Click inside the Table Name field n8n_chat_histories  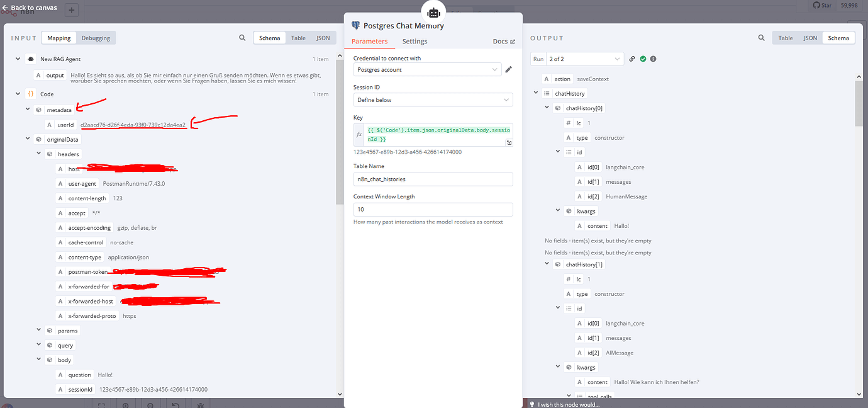click(x=433, y=179)
